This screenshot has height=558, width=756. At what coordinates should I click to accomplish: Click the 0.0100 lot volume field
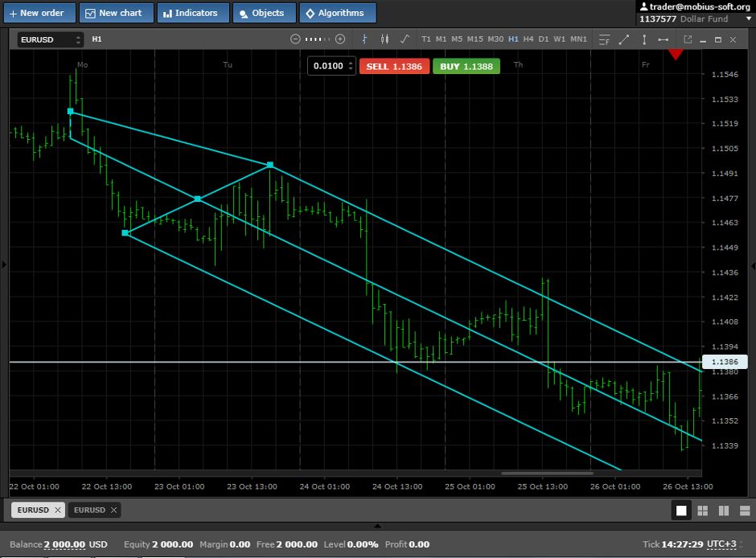[x=328, y=66]
